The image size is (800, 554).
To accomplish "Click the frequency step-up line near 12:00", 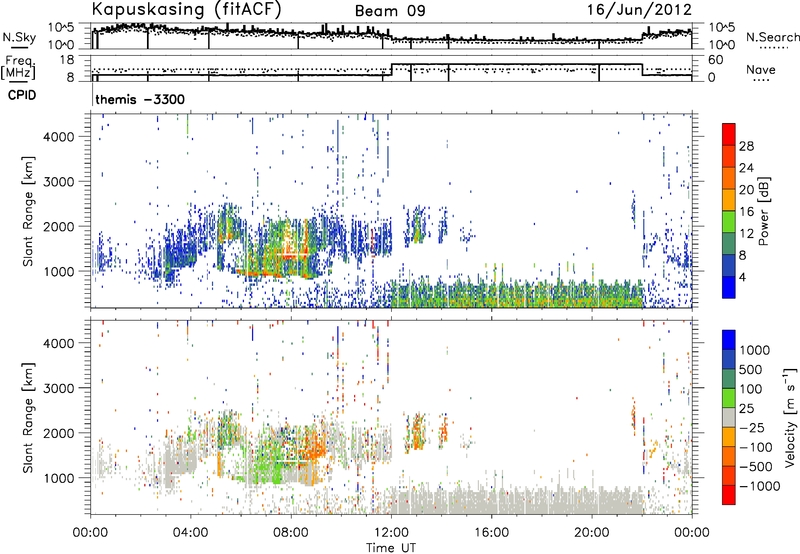I will (391, 69).
